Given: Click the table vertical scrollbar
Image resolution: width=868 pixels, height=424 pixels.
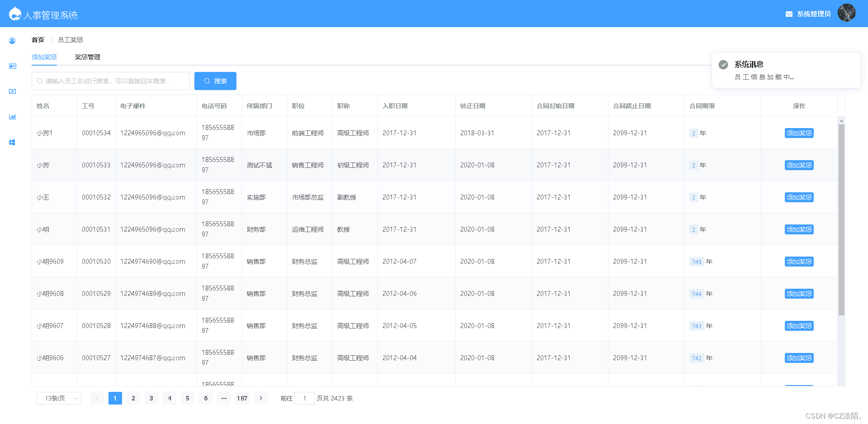Looking at the screenshot, I should 841,220.
